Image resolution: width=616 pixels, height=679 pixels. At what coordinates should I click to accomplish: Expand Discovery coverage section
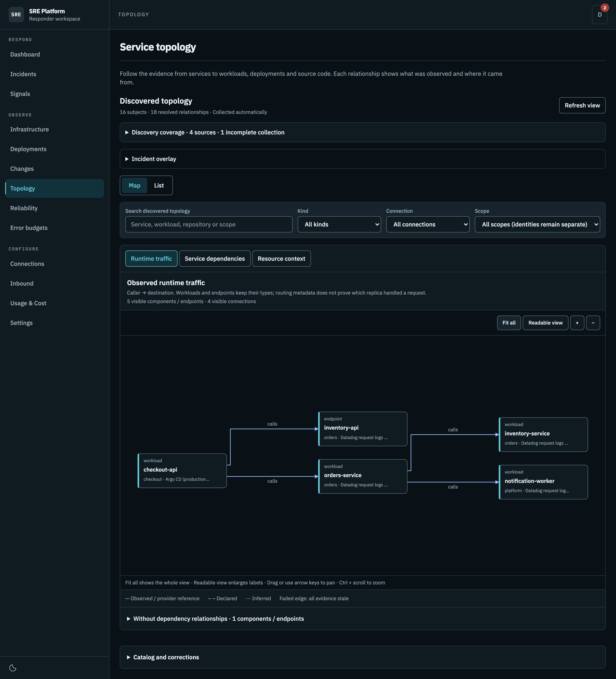[363, 132]
